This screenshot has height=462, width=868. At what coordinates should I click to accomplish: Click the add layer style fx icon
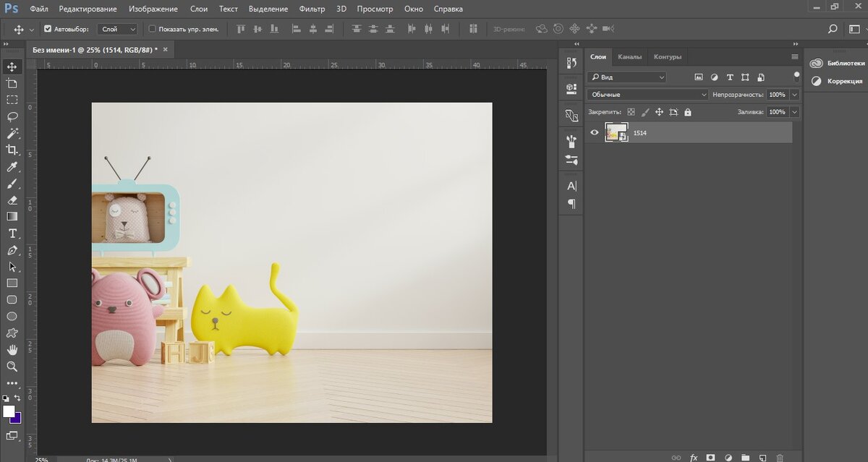click(694, 457)
